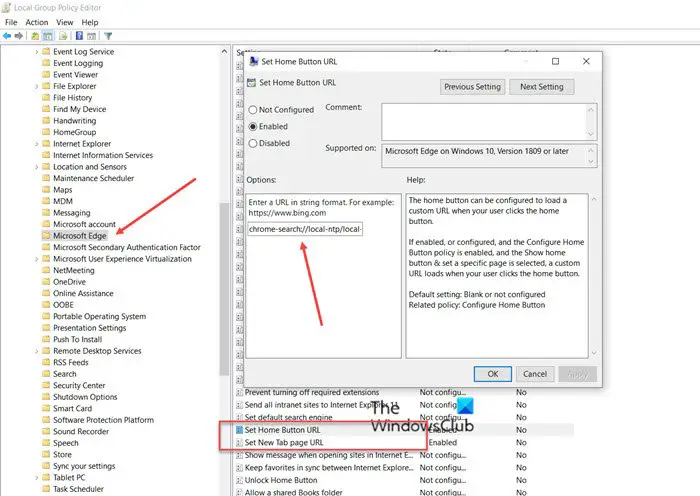Viewport: 700px width, 496px height.
Task: Click the Export list toolbar icon
Action: click(x=63, y=36)
